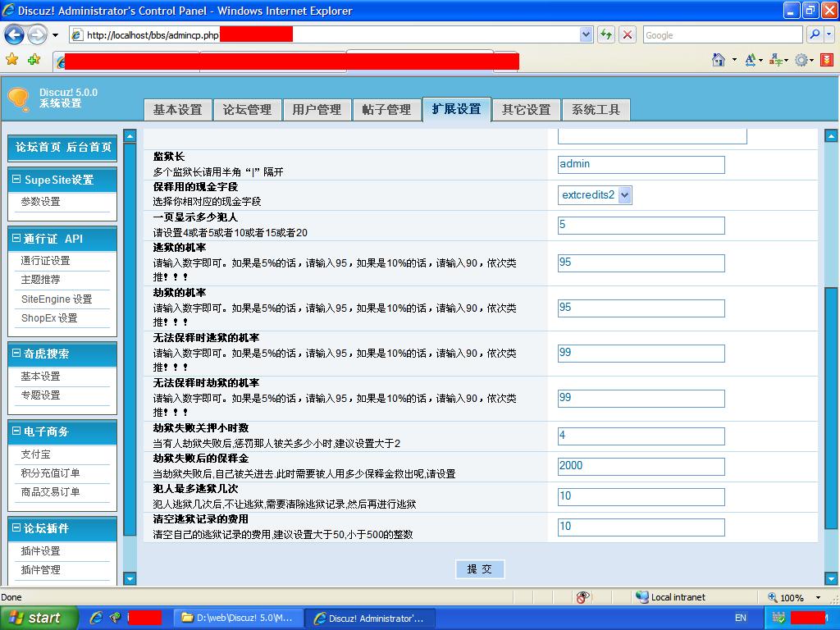Open the Windows start button

pyautogui.click(x=39, y=618)
